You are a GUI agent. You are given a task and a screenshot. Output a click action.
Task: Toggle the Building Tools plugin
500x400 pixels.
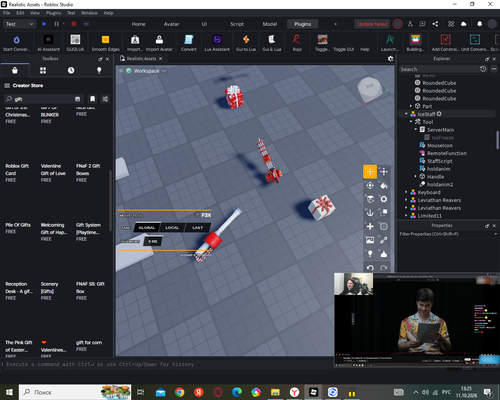[x=415, y=43]
